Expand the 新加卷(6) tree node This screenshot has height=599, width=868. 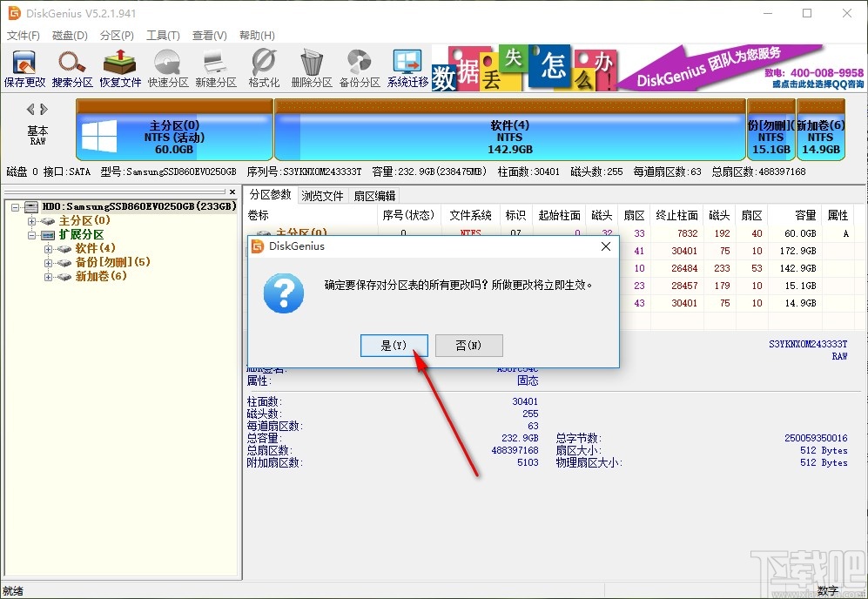(x=48, y=277)
